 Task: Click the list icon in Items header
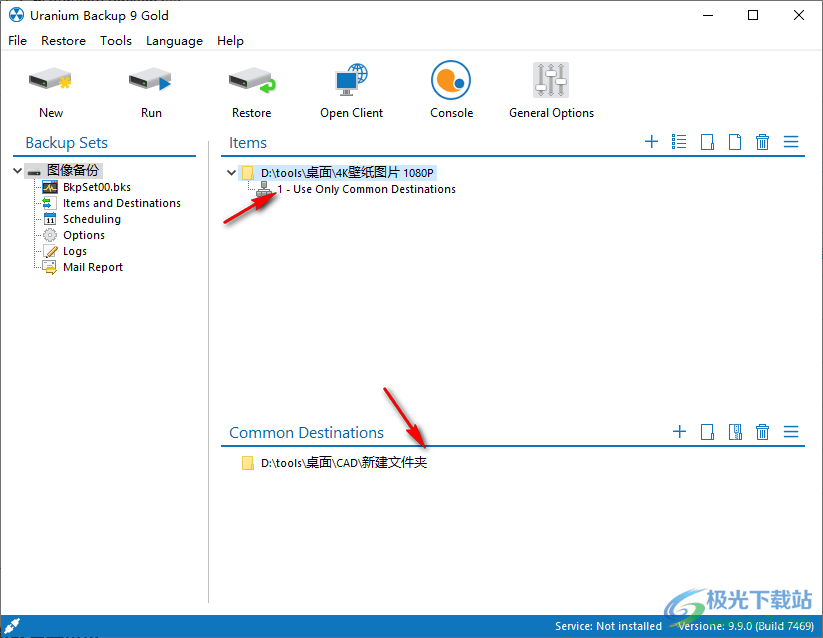click(x=679, y=142)
